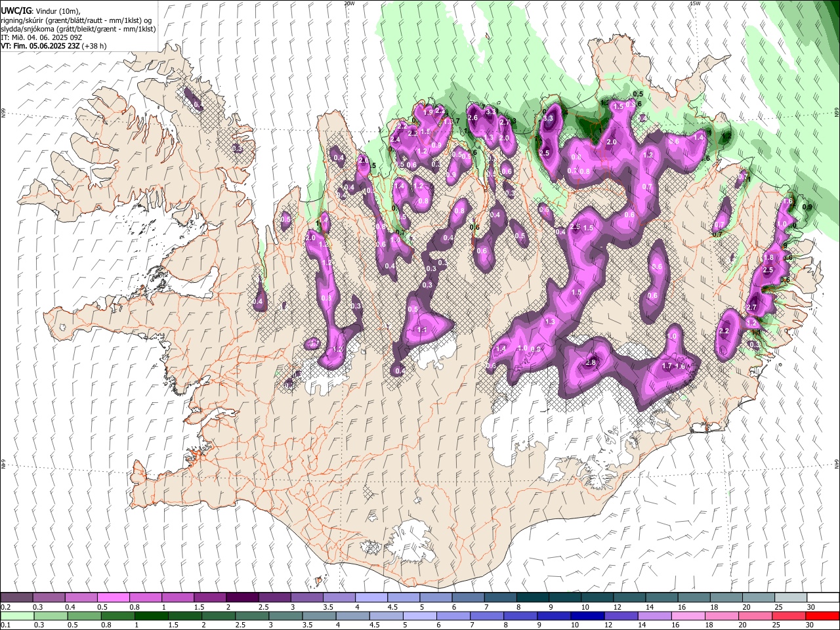The image size is (840, 630).
Task: Click the '0.1' label of the rain legend
Action: coord(5,625)
